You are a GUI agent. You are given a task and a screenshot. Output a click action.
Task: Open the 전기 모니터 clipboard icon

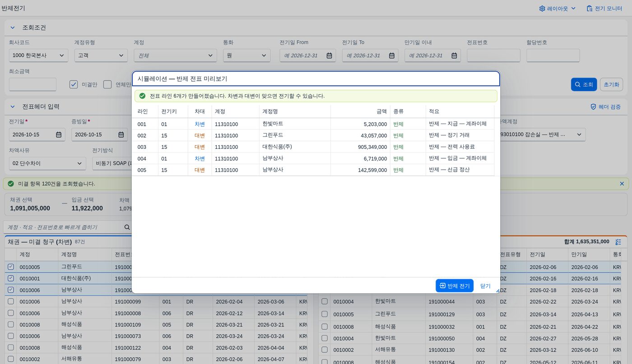coord(589,8)
